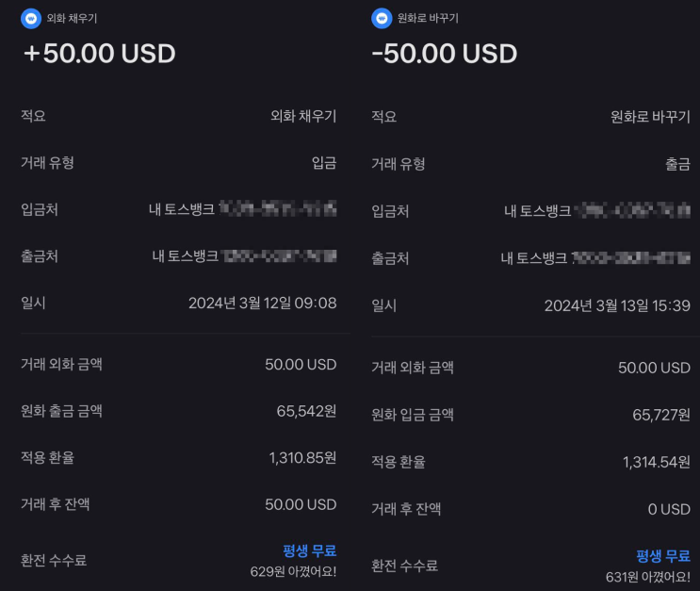Click the 631원 아꼈어요 savings text

point(647,576)
